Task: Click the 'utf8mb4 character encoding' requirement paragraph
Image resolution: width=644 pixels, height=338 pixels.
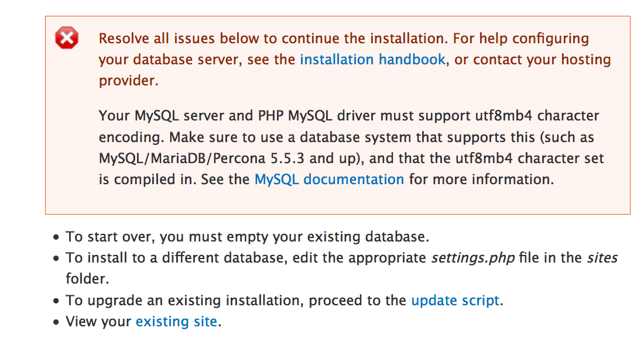Action: pos(351,148)
